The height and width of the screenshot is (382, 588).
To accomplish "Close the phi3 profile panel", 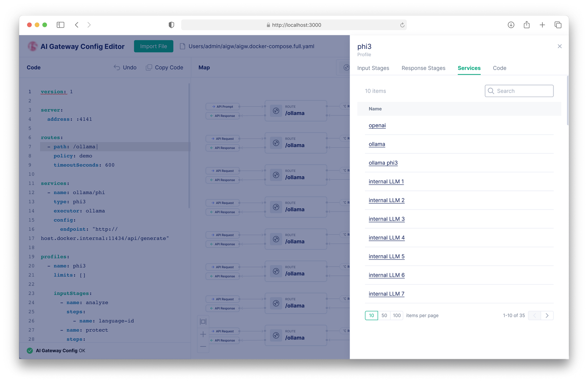I will 559,46.
